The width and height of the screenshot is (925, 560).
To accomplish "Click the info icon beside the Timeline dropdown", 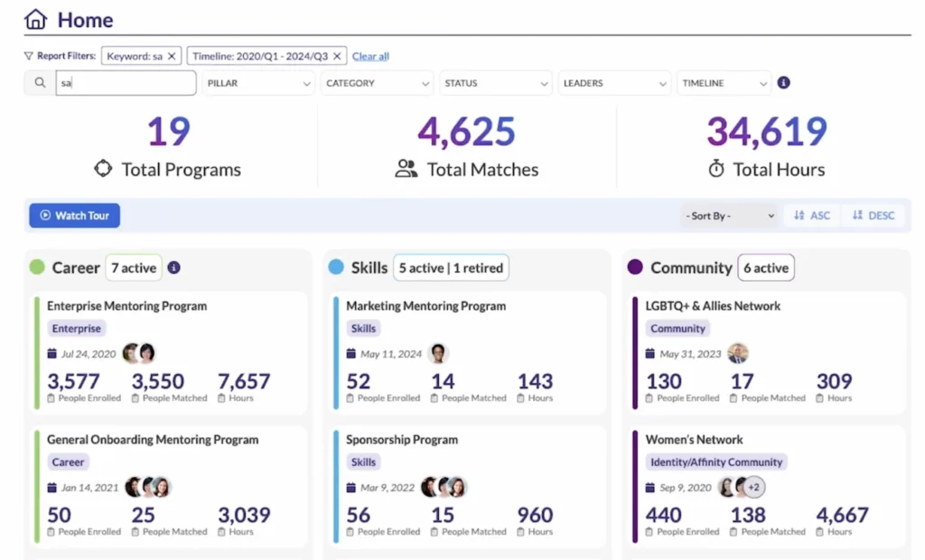I will (783, 82).
